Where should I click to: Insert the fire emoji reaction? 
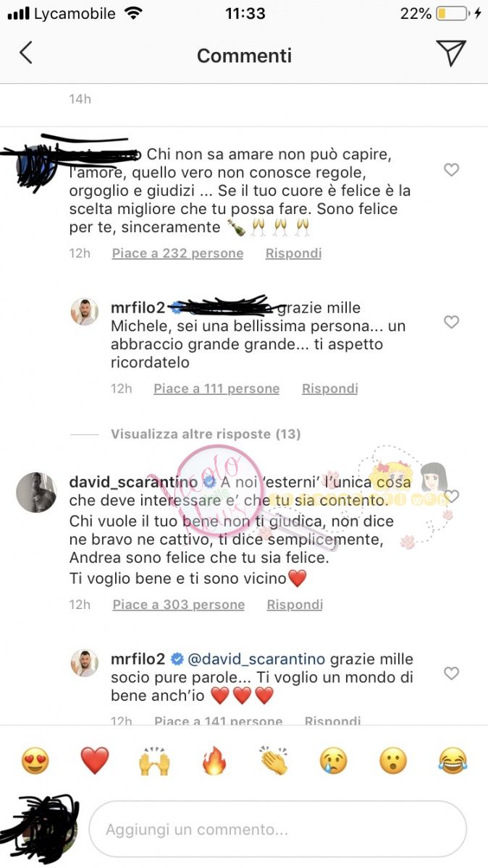214,761
